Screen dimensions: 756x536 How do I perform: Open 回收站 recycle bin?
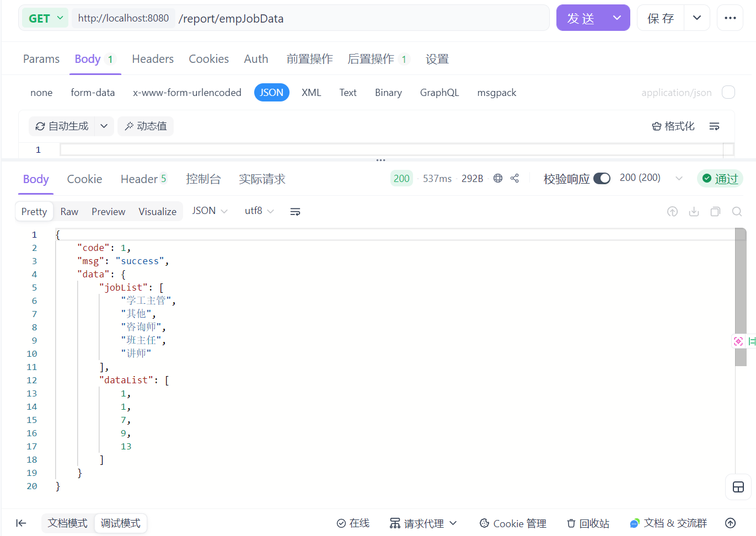[x=588, y=523]
